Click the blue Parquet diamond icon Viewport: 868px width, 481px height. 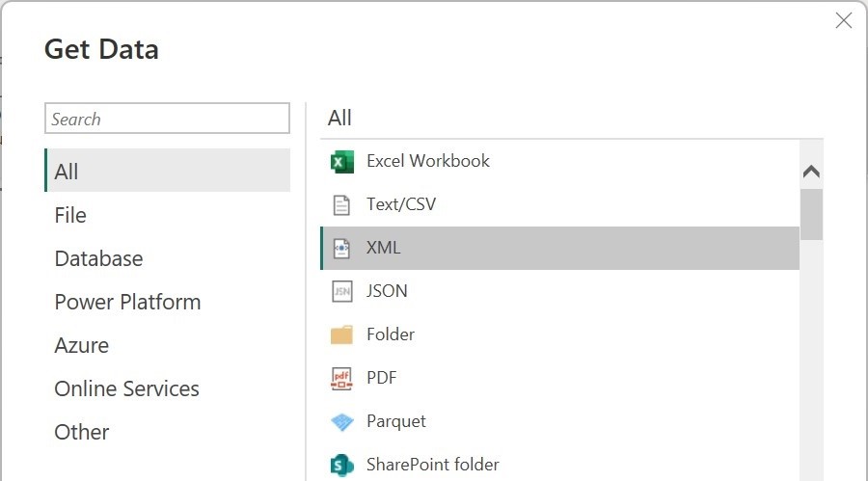tap(341, 421)
